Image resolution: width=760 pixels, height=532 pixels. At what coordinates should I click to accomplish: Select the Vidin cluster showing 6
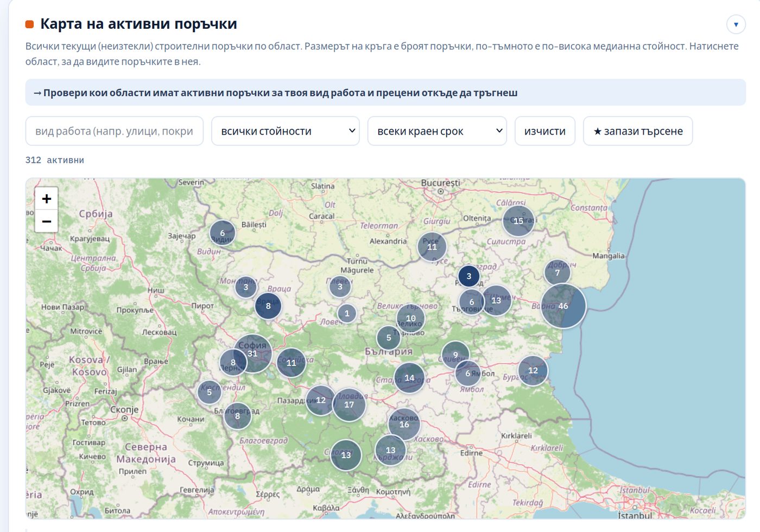pyautogui.click(x=223, y=233)
